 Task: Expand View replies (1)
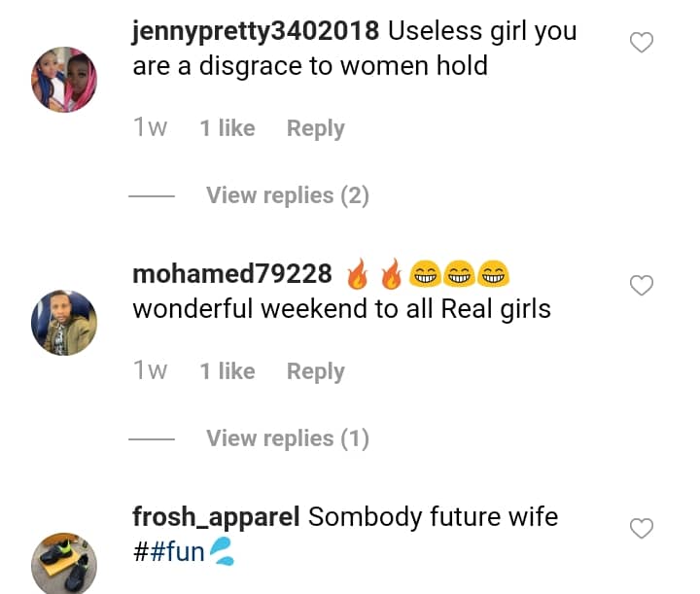coord(288,438)
